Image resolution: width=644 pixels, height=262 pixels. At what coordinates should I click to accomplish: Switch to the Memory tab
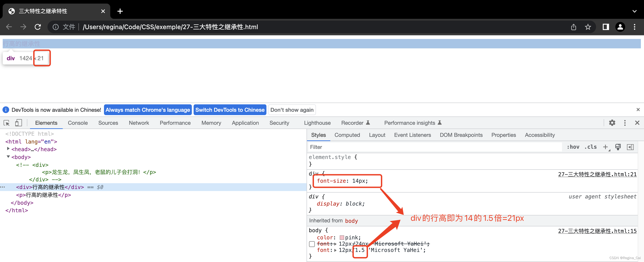click(211, 123)
